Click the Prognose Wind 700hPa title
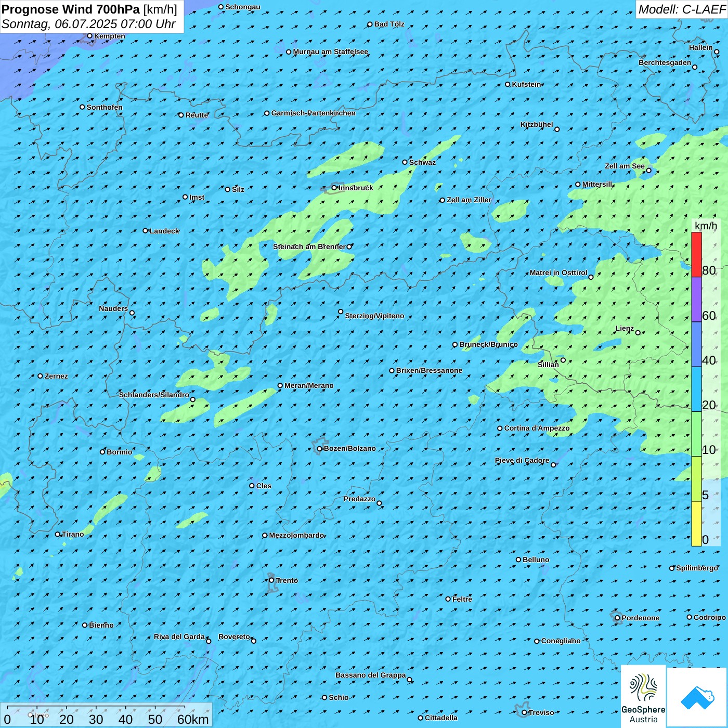The width and height of the screenshot is (728, 728). pyautogui.click(x=71, y=9)
